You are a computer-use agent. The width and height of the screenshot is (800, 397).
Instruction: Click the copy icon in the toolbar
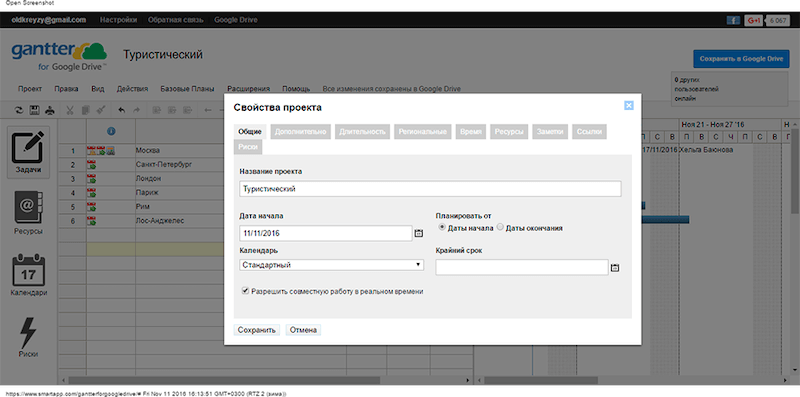86,110
